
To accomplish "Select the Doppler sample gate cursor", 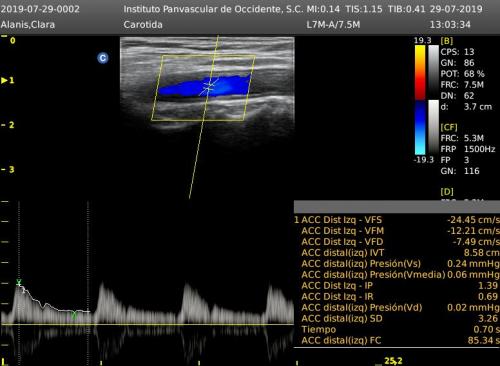I will click(209, 87).
